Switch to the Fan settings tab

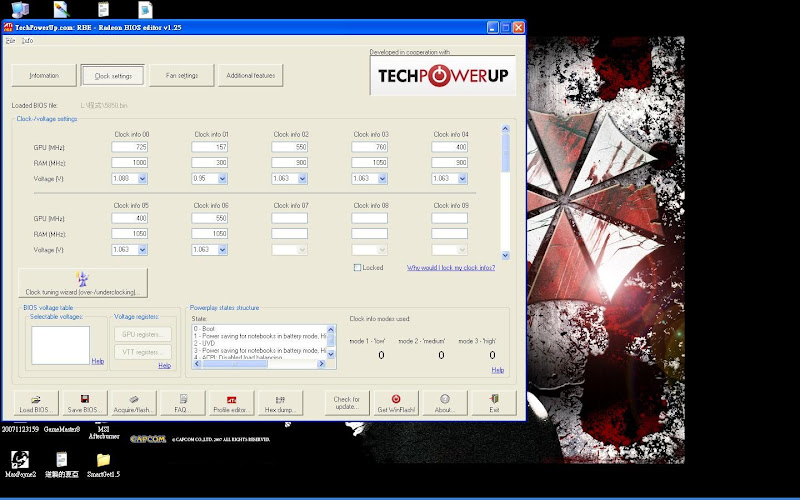[182, 76]
